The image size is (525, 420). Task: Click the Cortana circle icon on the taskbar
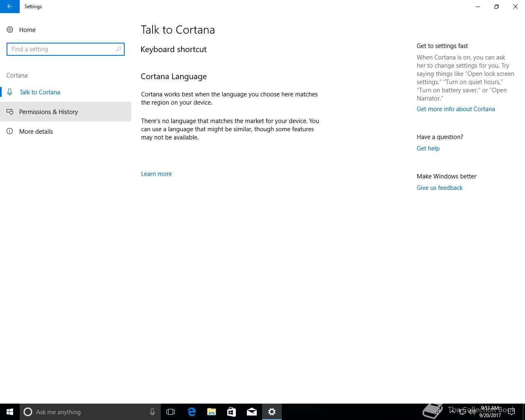click(x=28, y=412)
